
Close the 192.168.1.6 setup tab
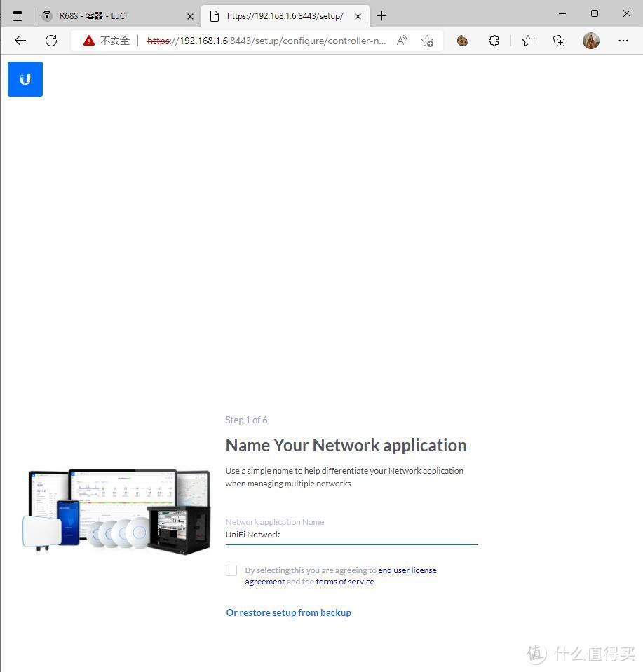coord(358,16)
